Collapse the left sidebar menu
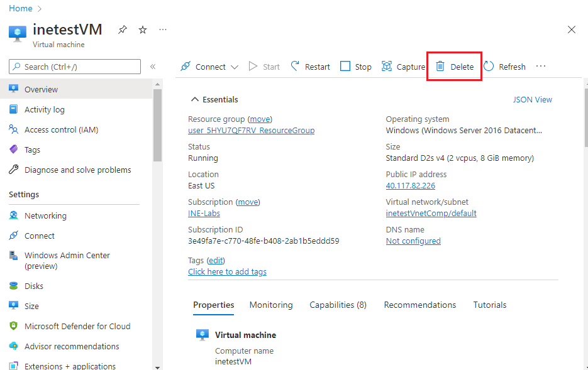The width and height of the screenshot is (588, 370). (x=153, y=67)
